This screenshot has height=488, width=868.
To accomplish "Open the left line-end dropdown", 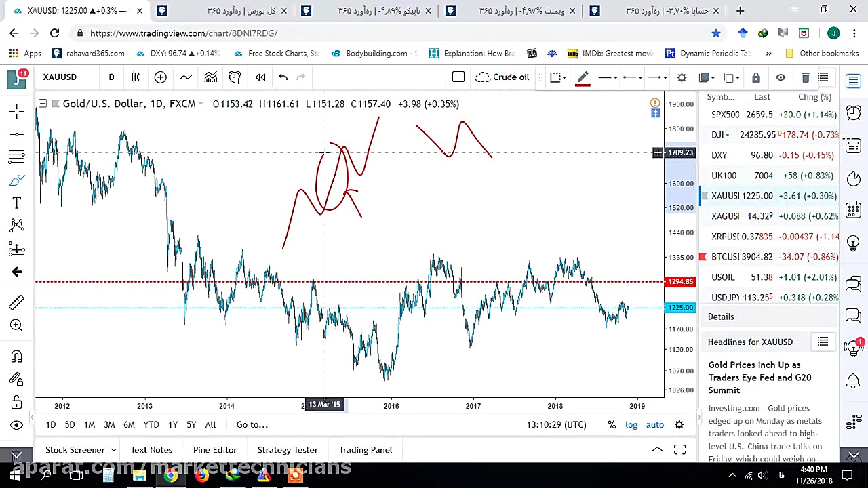I will point(633,77).
